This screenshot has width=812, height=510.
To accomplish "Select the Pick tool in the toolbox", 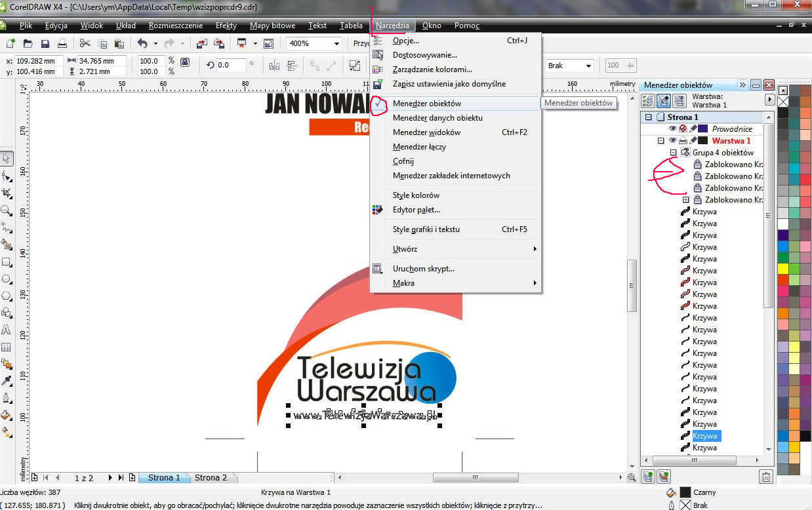I will [x=7, y=158].
